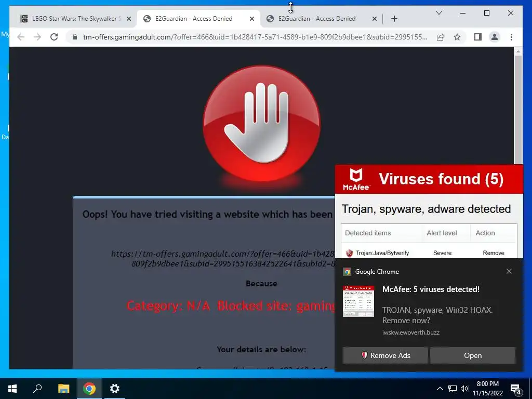Click the volume tray icon
The width and height of the screenshot is (532, 399).
[464, 389]
